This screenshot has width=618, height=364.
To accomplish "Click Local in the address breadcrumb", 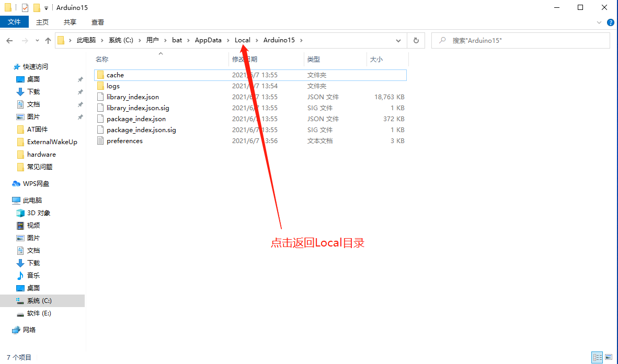I will [243, 40].
